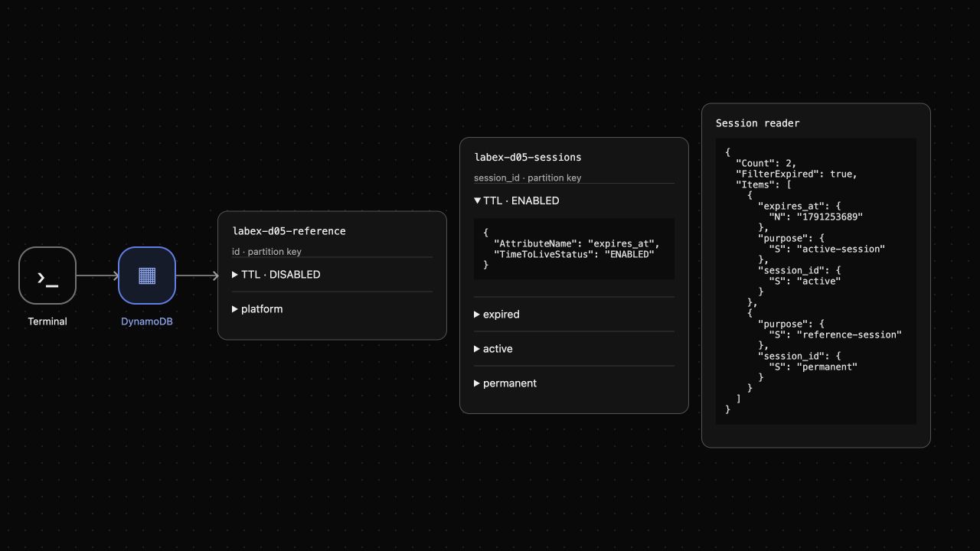Screen dimensions: 980x551
Task: Expand the platform item
Action: (x=332, y=309)
